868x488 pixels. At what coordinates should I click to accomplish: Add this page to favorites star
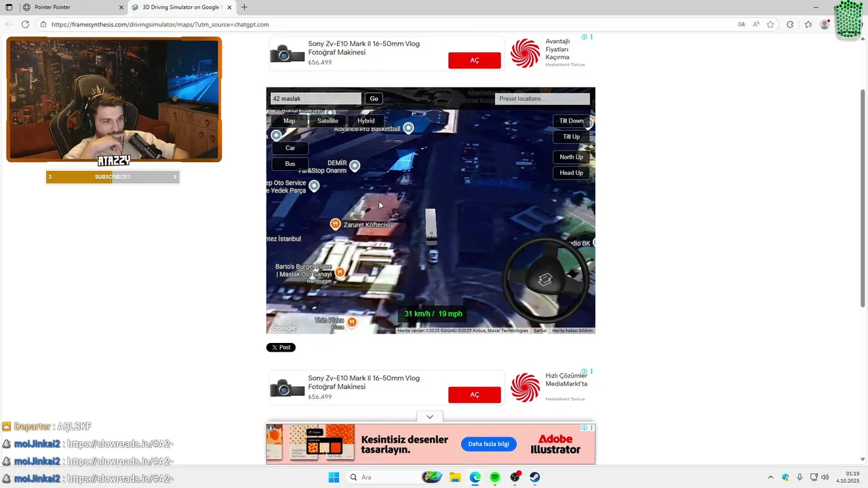[x=770, y=24]
